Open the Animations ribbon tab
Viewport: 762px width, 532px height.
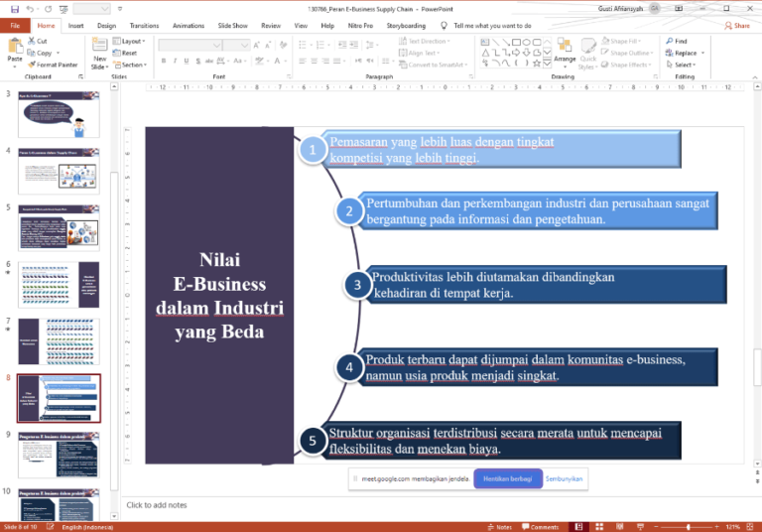pyautogui.click(x=189, y=26)
